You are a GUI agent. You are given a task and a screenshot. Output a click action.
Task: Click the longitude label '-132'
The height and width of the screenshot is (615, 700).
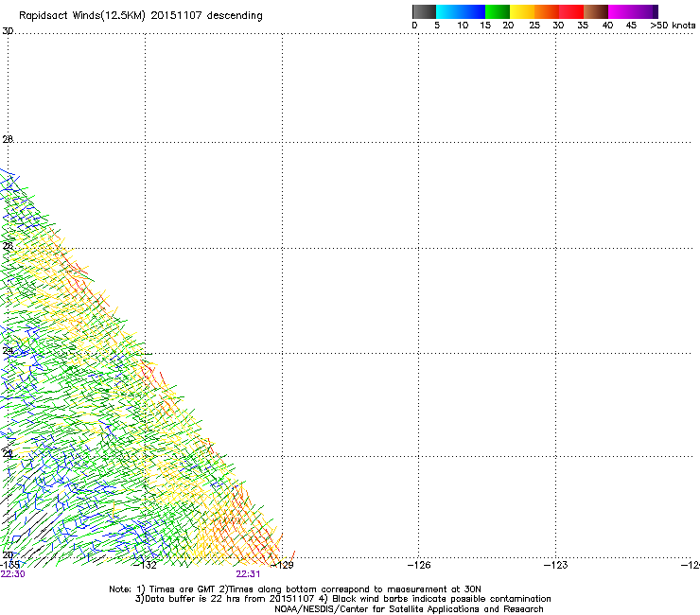coord(146,565)
